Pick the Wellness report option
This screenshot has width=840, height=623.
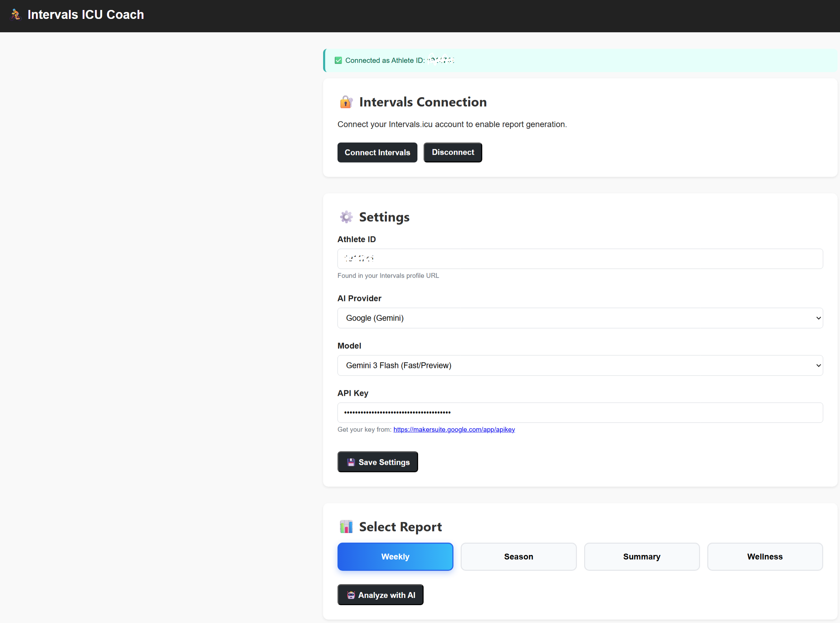(x=765, y=557)
